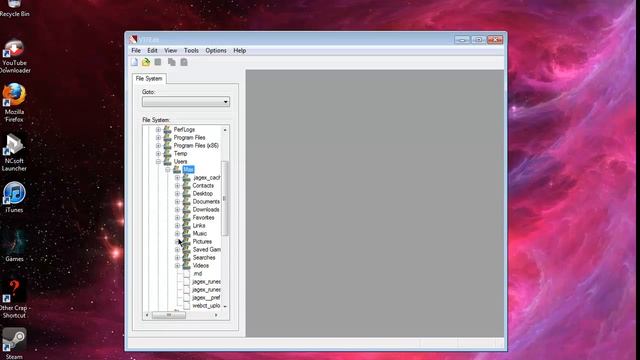Select the Saved Games folder in the tree

207,249
